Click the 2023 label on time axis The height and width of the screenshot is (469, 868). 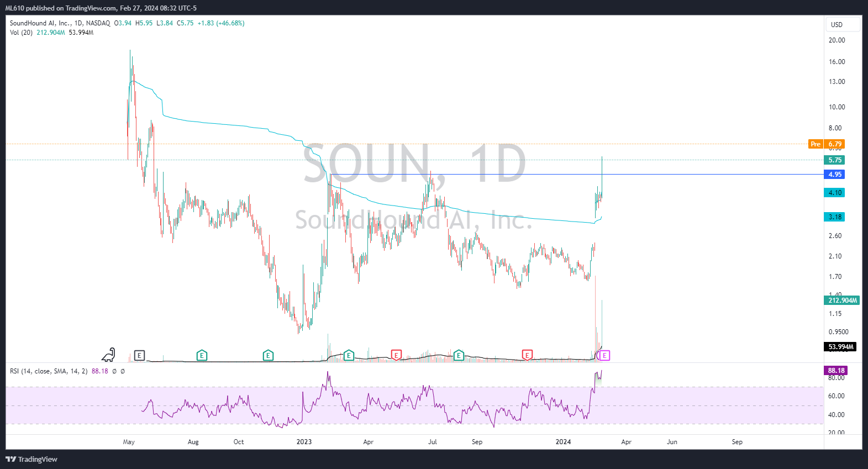304,442
